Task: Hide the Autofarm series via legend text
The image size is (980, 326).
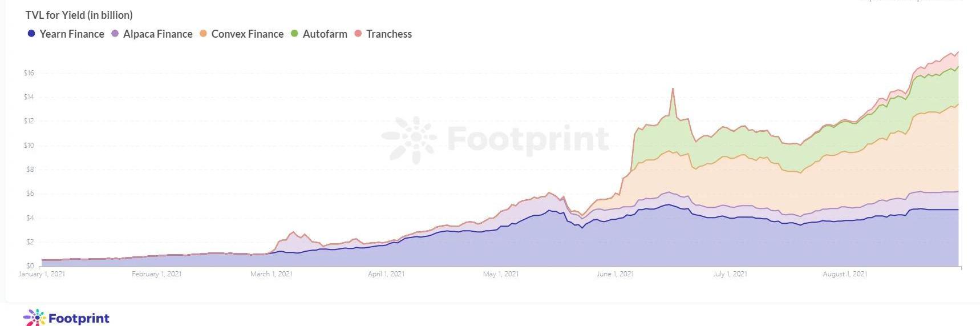Action: [x=325, y=34]
